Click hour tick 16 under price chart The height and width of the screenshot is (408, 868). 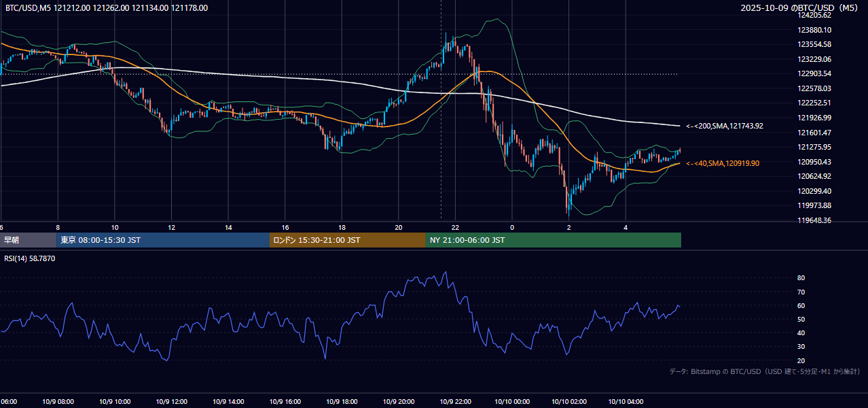tap(285, 227)
